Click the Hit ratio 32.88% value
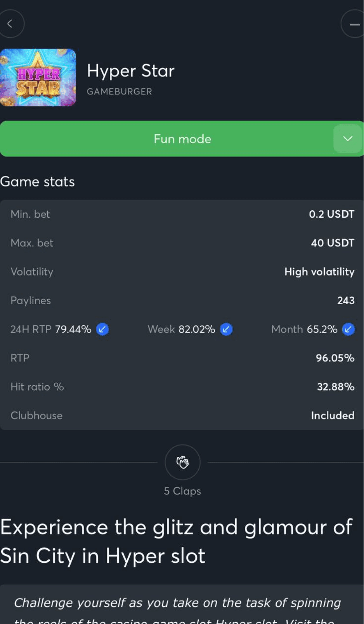The width and height of the screenshot is (364, 624). point(335,387)
